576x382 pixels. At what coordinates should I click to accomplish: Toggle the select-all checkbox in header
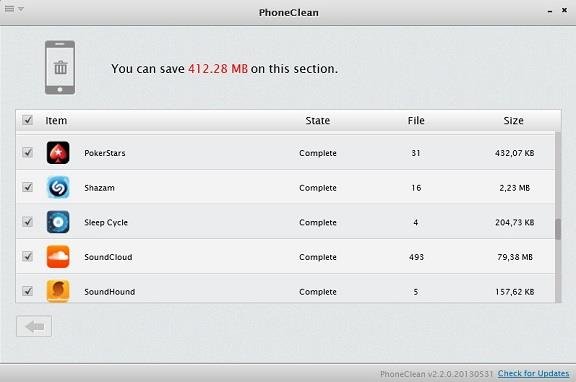28,120
